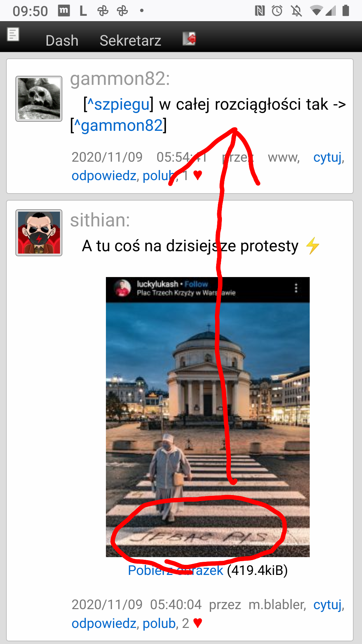362x644 pixels.
Task: Open sithian's masked avatar
Action: (x=39, y=233)
